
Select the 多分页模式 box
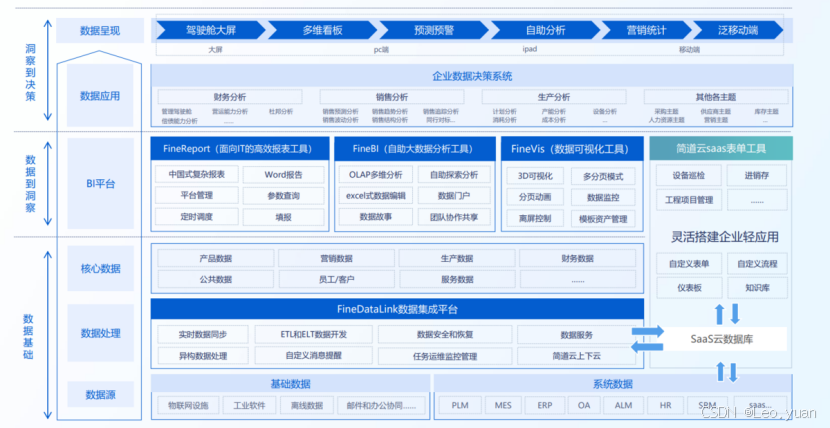pos(603,177)
